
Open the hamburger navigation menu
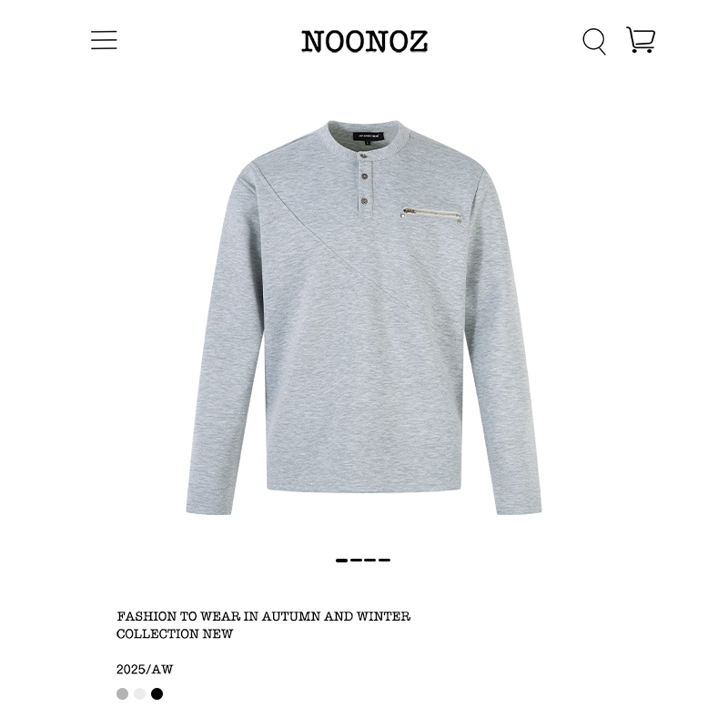click(x=104, y=40)
